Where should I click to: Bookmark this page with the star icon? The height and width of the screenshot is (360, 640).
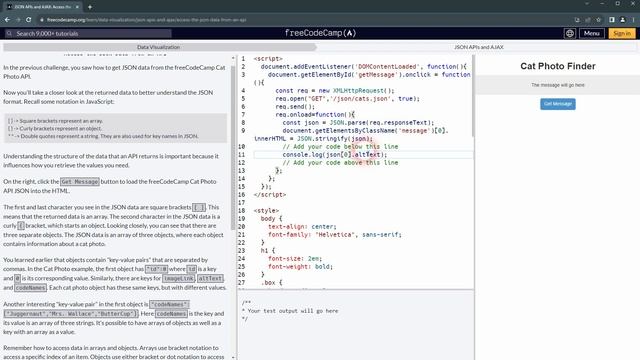[x=598, y=20]
